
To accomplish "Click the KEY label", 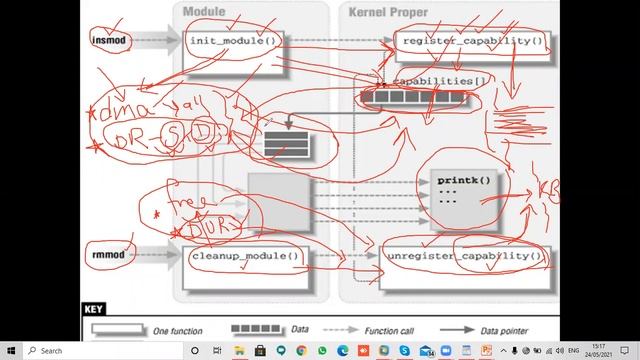I will (93, 309).
